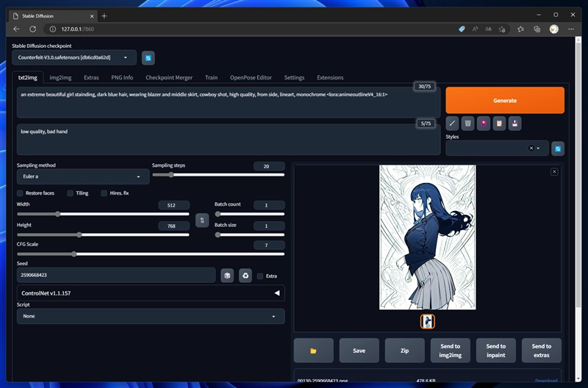Open the output images folder
588x388 pixels.
pyautogui.click(x=314, y=351)
